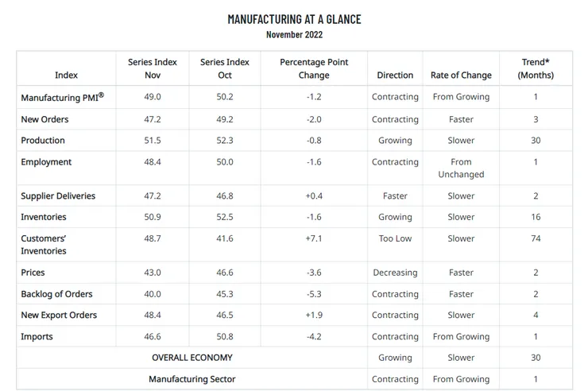The height and width of the screenshot is (391, 588).
Task: Select the "Employment" row label
Action: pos(46,162)
